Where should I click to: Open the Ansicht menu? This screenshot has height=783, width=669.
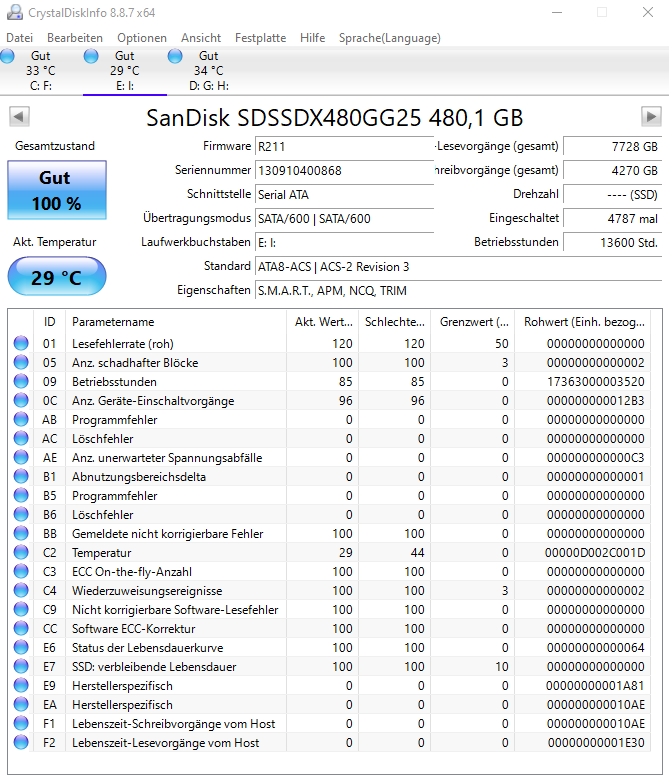[201, 38]
